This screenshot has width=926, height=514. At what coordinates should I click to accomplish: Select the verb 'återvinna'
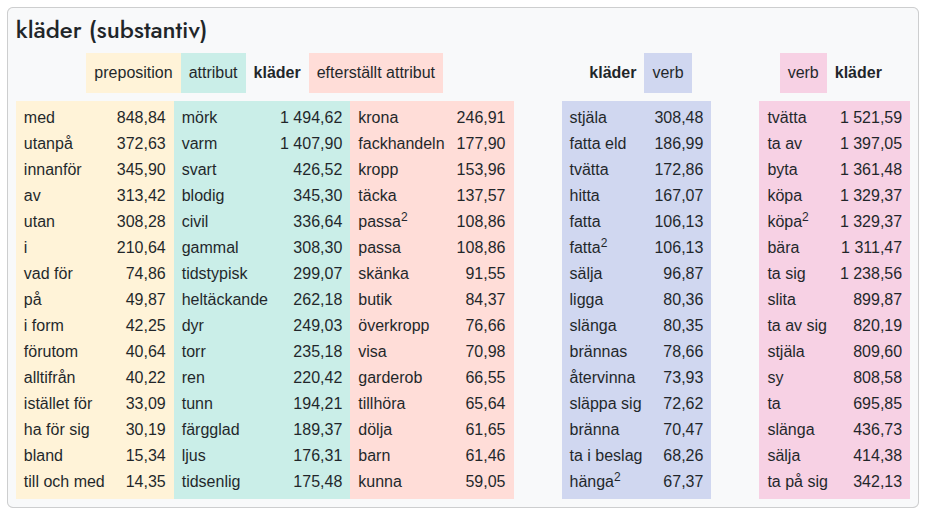click(x=602, y=378)
